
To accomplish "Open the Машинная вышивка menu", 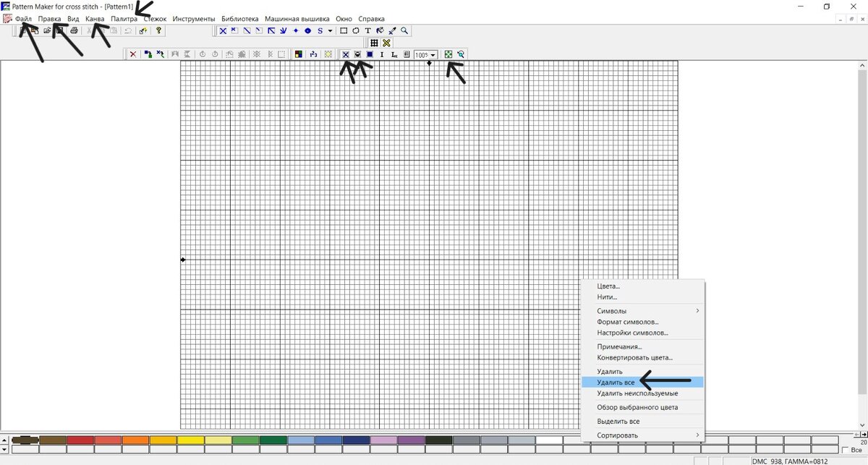I will (297, 19).
